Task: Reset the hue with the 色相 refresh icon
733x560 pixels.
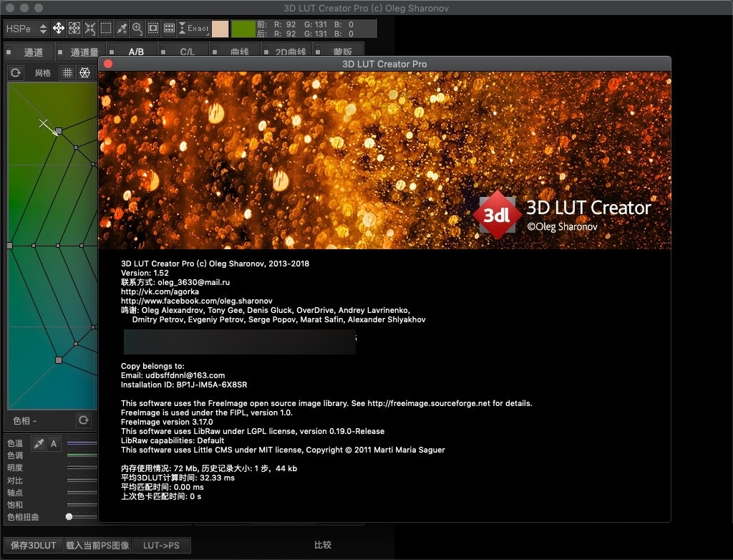Action: pyautogui.click(x=84, y=420)
